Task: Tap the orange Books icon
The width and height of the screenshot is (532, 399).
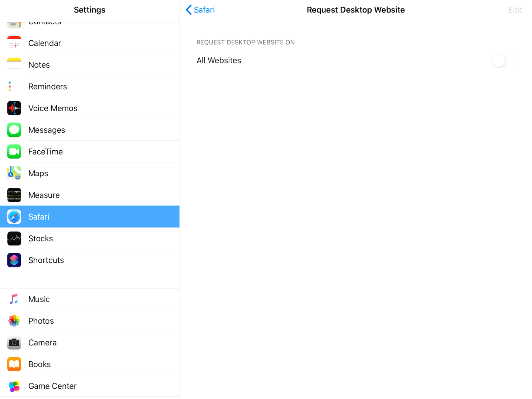Action: coord(14,364)
